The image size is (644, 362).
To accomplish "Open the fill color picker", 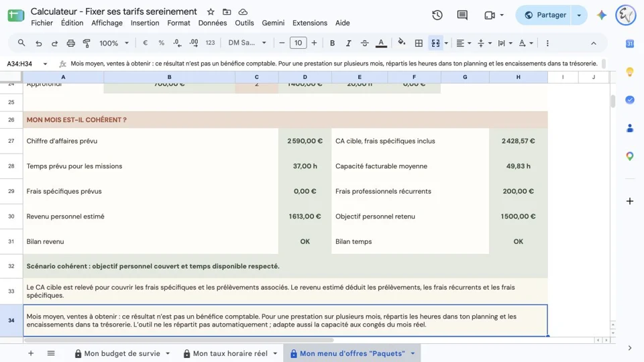I will (x=402, y=42).
